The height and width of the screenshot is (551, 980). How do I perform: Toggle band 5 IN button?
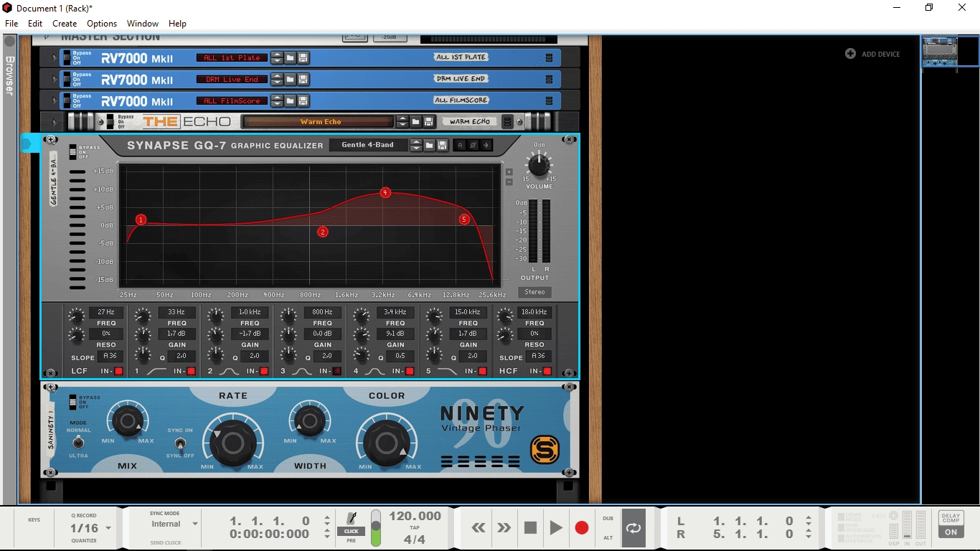482,371
